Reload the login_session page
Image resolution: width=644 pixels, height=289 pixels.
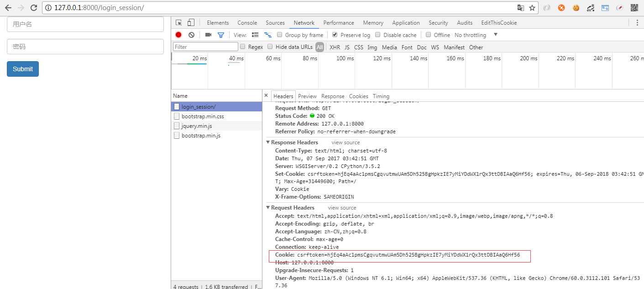tap(33, 8)
